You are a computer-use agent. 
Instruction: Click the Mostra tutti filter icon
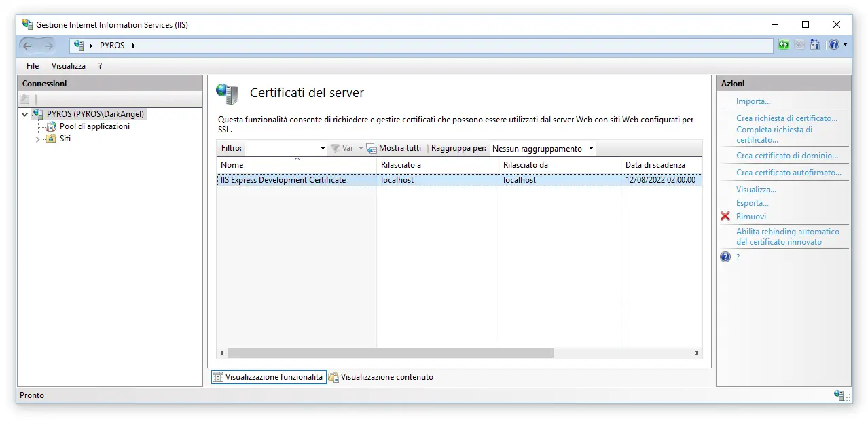point(371,148)
